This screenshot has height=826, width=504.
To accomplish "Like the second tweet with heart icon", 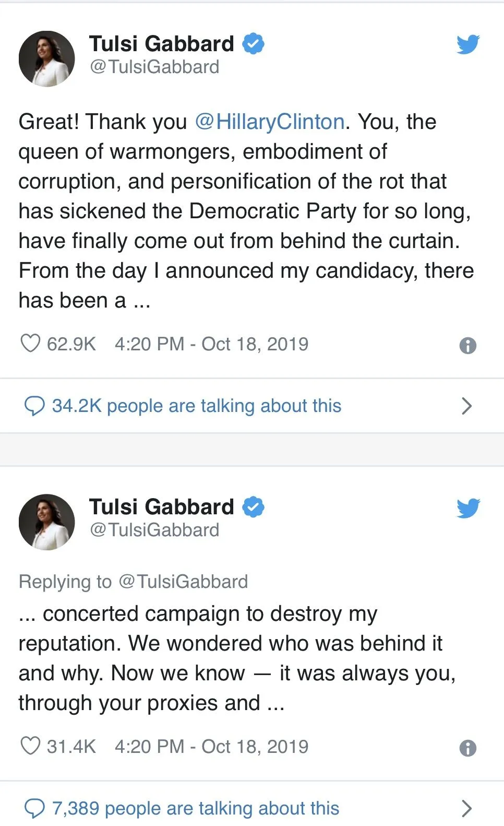I will [30, 746].
